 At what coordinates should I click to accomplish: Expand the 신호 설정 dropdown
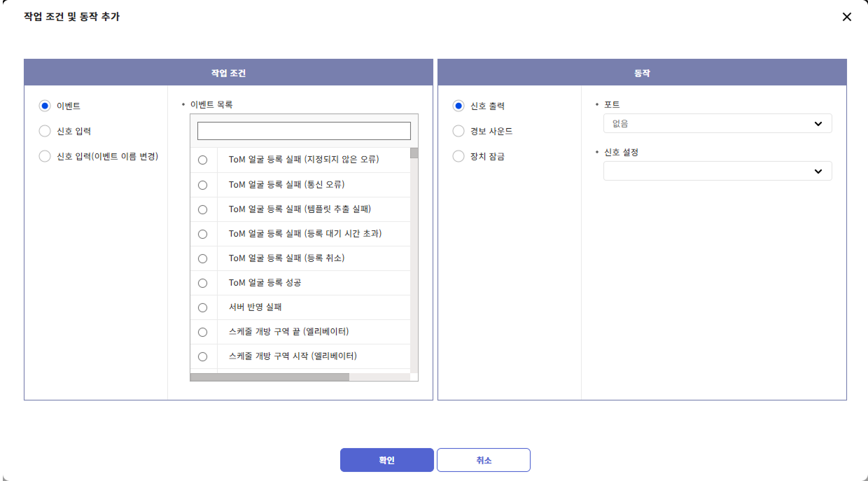pyautogui.click(x=717, y=171)
